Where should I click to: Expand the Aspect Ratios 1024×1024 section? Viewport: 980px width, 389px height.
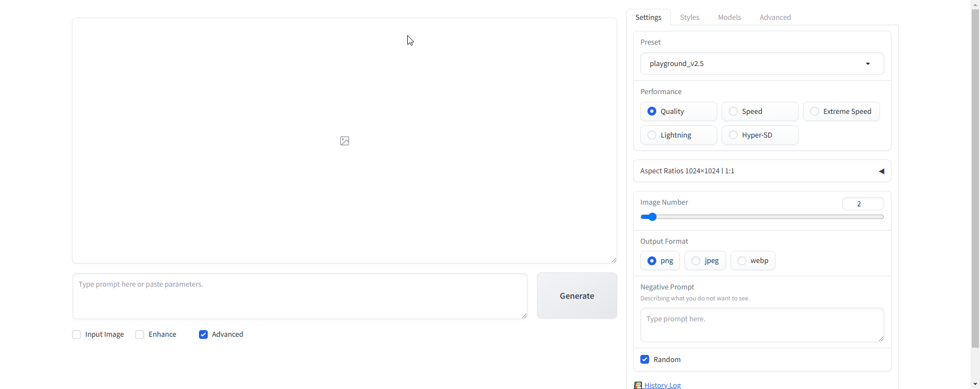762,171
